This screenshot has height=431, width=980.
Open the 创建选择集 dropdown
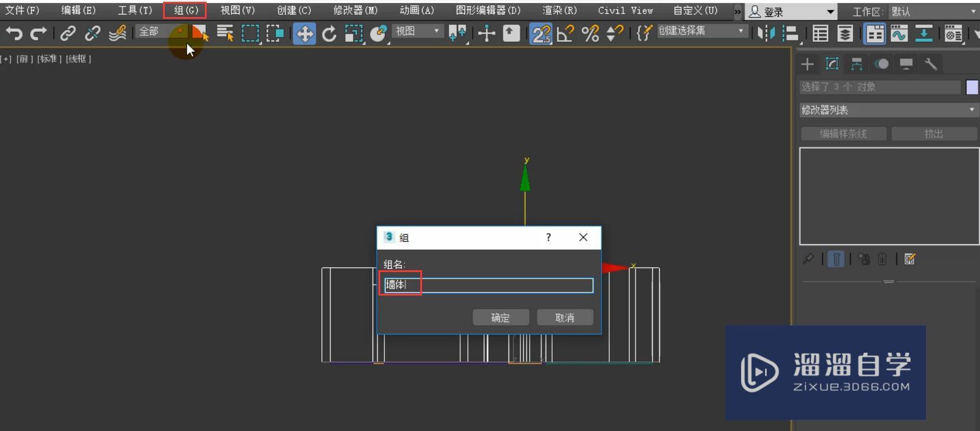pos(702,31)
